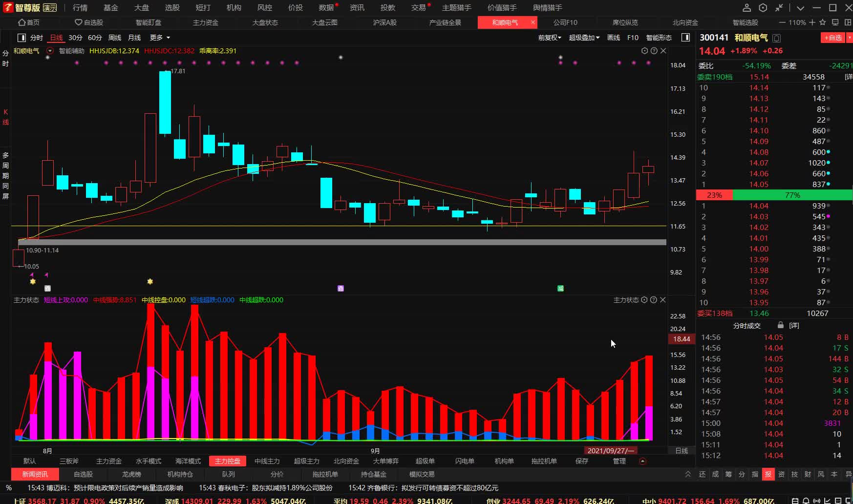Screen dimensions: 853x504
Task: Open the 交易 menu
Action: (419, 8)
